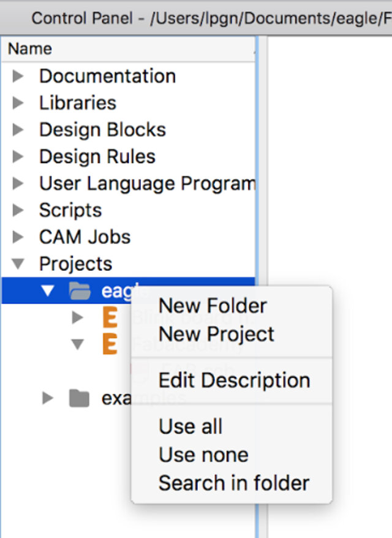Click the gray examples folder icon
The height and width of the screenshot is (538, 392).
coord(78,398)
